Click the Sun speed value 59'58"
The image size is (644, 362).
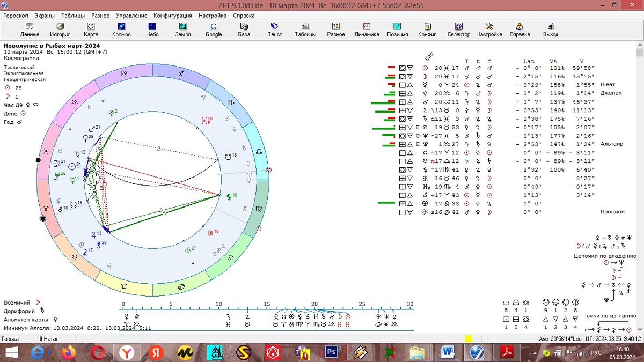pos(583,68)
